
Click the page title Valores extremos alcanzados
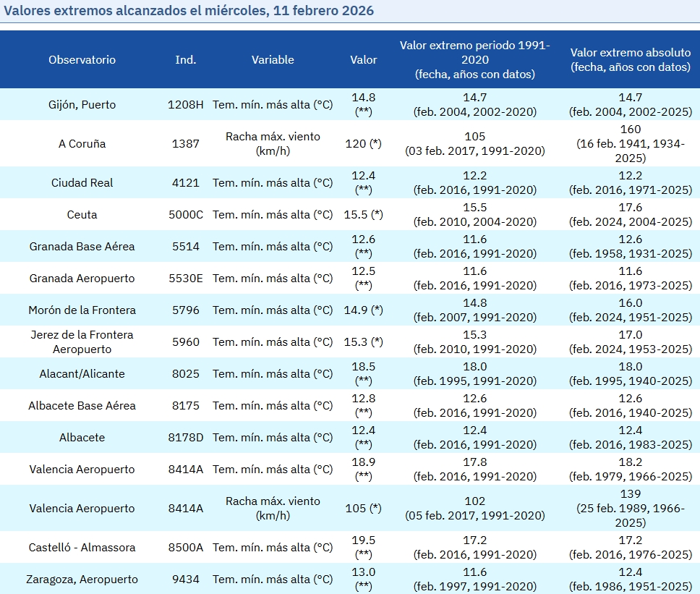[x=189, y=11]
